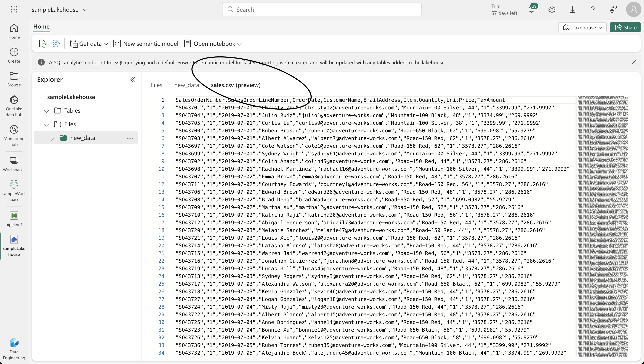Click line number 1 in preview
Screen dimensions: 644x364
163,100
